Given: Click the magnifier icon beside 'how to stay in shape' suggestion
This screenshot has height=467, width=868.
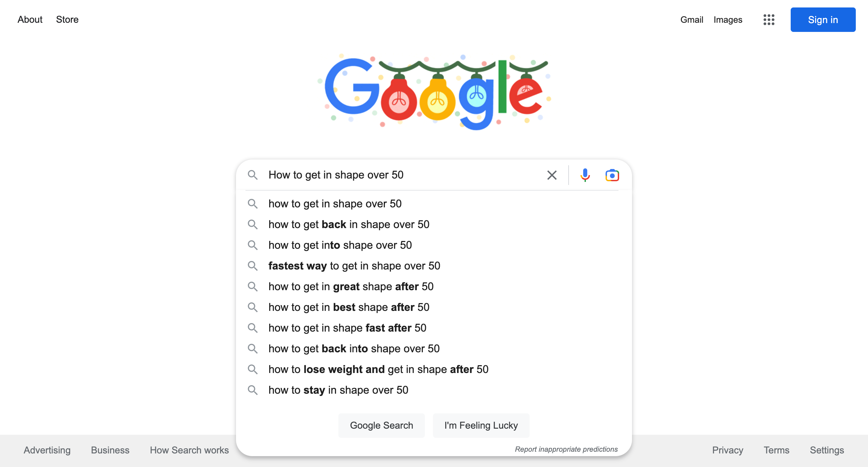Looking at the screenshot, I should [253, 390].
